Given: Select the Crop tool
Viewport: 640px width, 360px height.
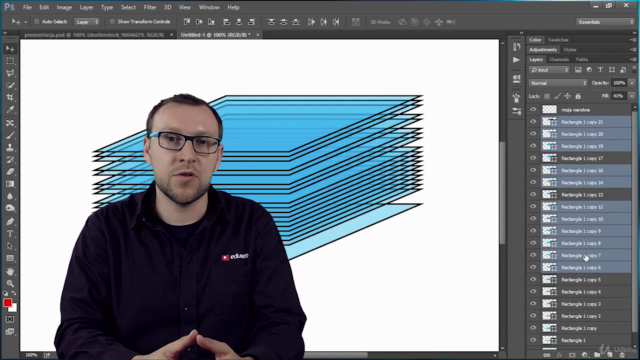Looking at the screenshot, I should click(x=10, y=98).
